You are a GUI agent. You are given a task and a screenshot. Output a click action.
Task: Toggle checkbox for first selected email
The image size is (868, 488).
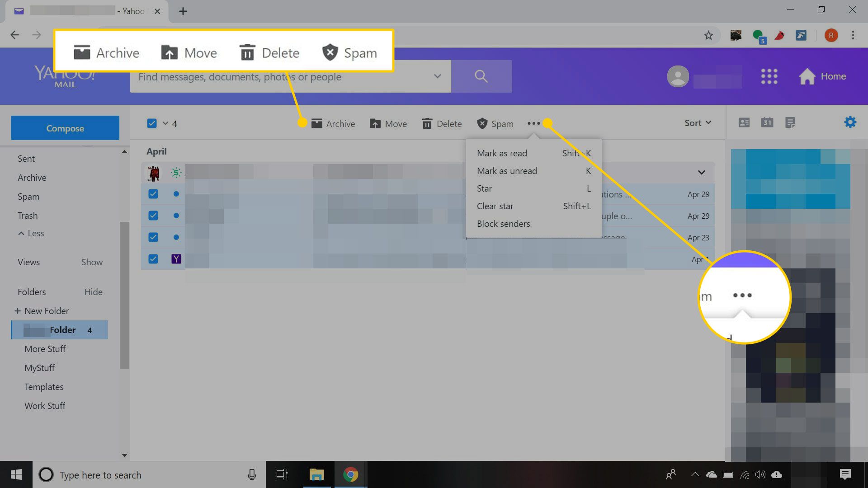(x=153, y=194)
